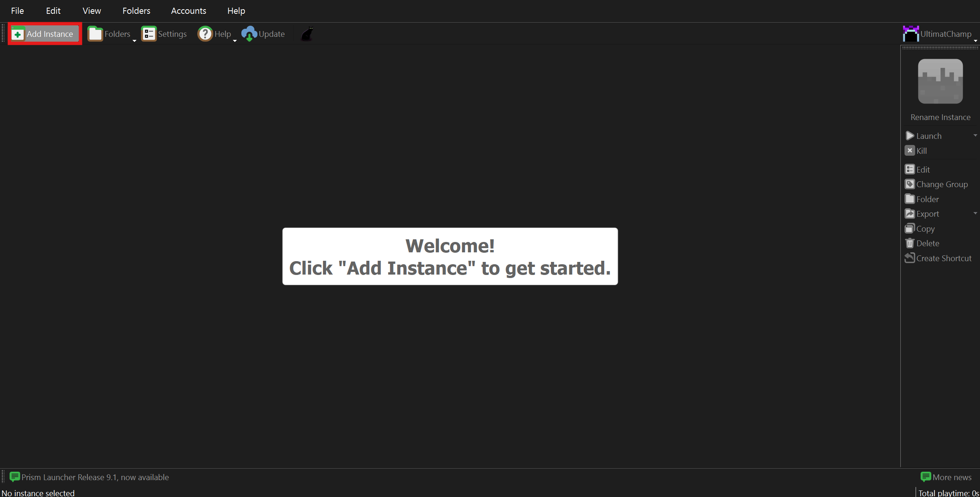Click More news link in status bar
The image size is (980, 497).
click(x=948, y=477)
